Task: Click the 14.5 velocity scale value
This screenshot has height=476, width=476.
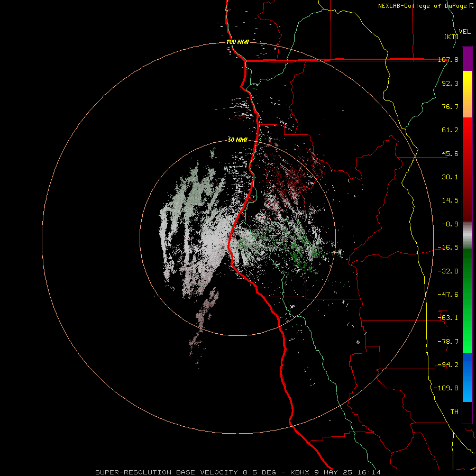Action: [450, 200]
